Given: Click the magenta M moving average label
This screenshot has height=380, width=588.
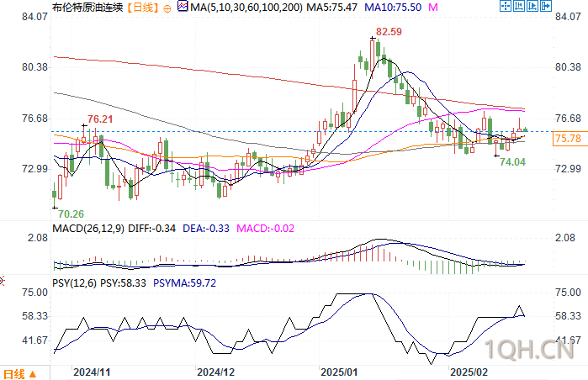Looking at the screenshot, I should tap(433, 7).
